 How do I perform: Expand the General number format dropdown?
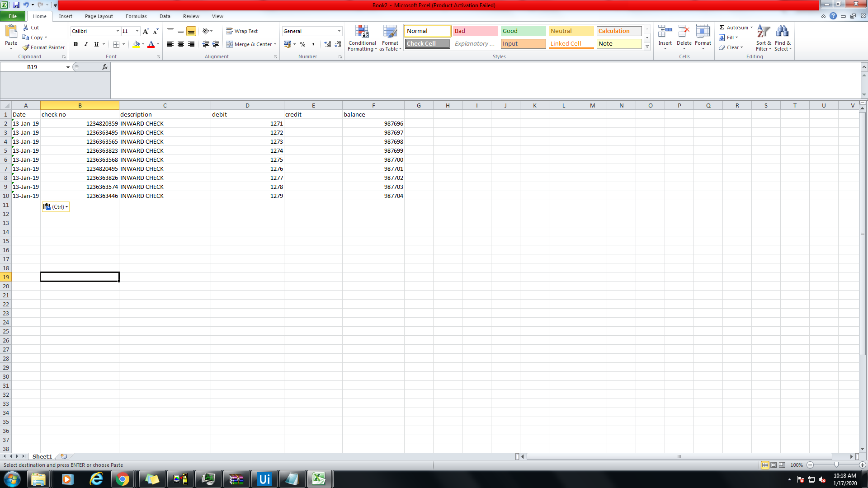pos(339,31)
